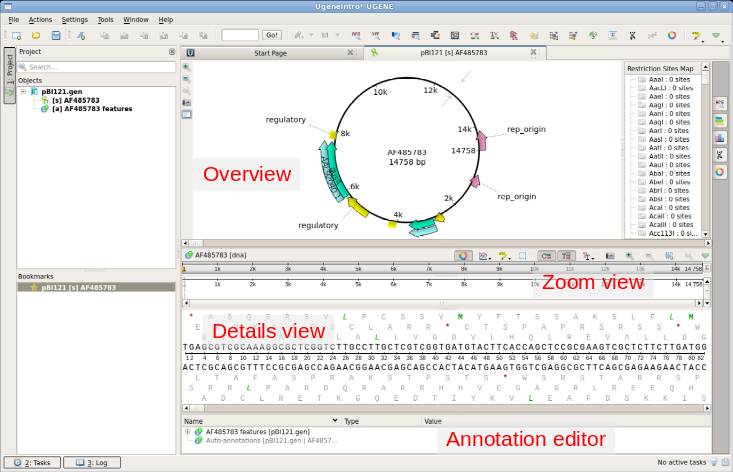This screenshot has height=472, width=733.
Task: Click the position input field beside Go!
Action: (240, 35)
